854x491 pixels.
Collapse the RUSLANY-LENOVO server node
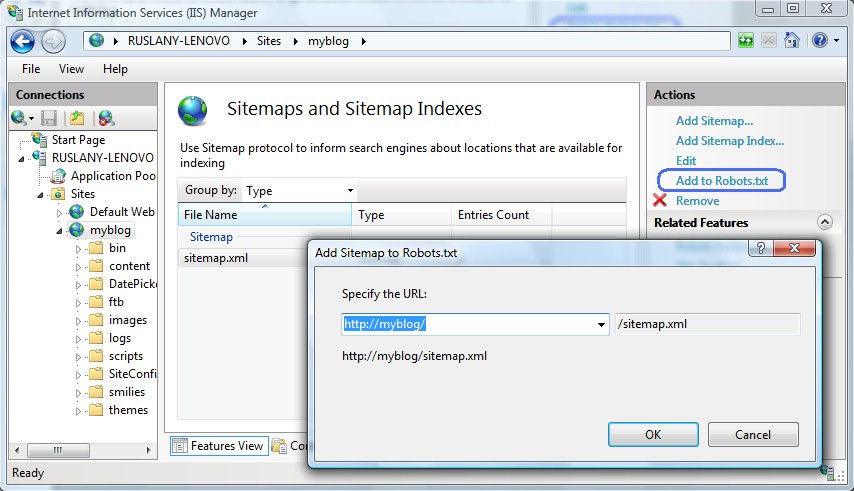tap(21, 159)
